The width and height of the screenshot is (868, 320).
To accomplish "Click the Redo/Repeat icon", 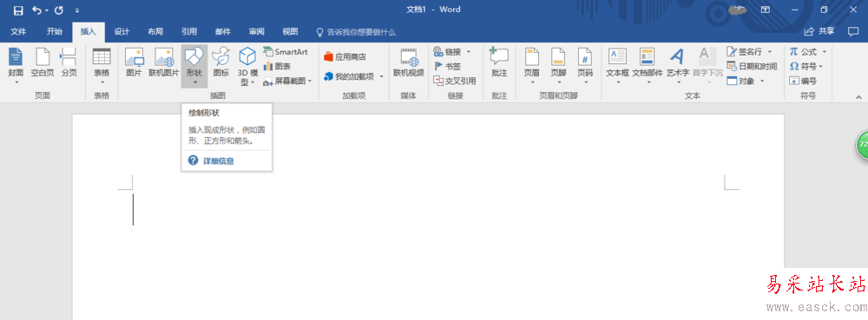I will point(59,10).
